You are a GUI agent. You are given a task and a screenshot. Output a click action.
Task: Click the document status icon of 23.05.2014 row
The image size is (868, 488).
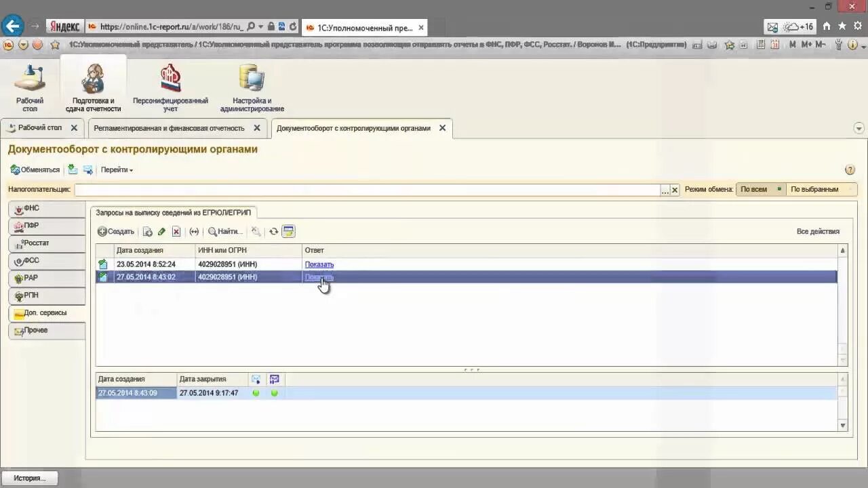pyautogui.click(x=103, y=264)
